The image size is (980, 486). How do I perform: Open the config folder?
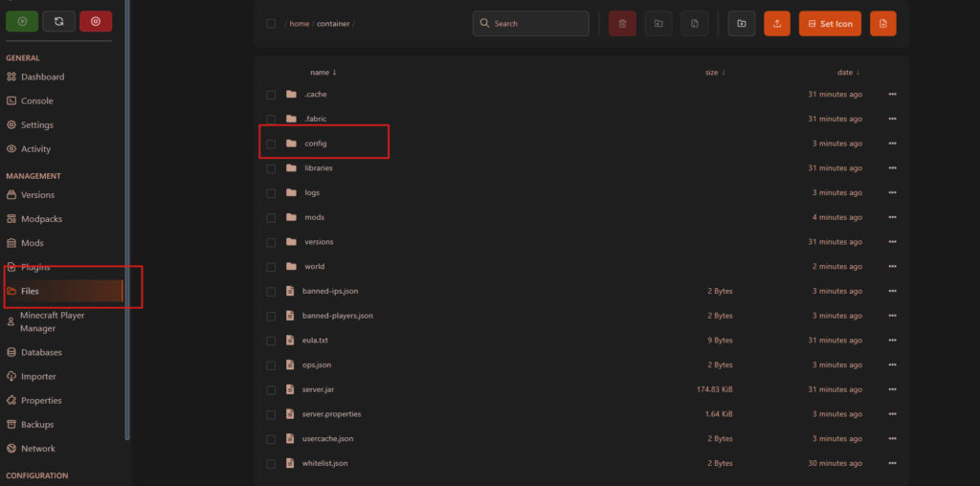pyautogui.click(x=316, y=144)
